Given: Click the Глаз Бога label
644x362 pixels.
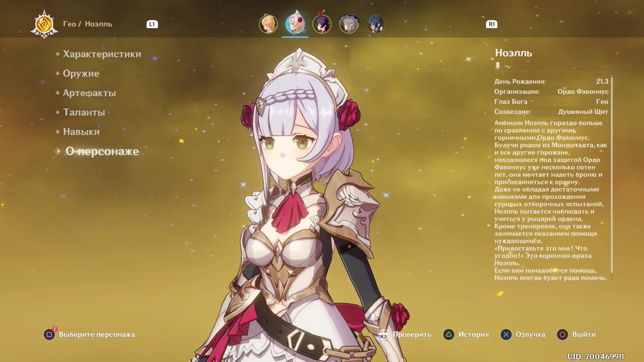Looking at the screenshot, I should point(510,102).
